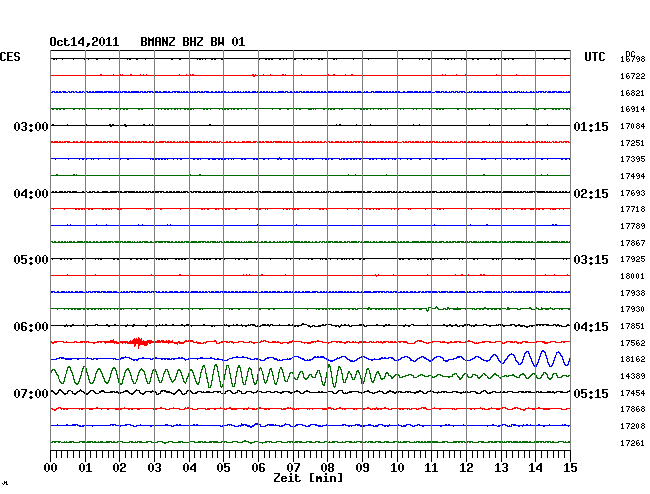Select the DC offset value 17494
The height and width of the screenshot is (494, 650).
pyautogui.click(x=633, y=176)
